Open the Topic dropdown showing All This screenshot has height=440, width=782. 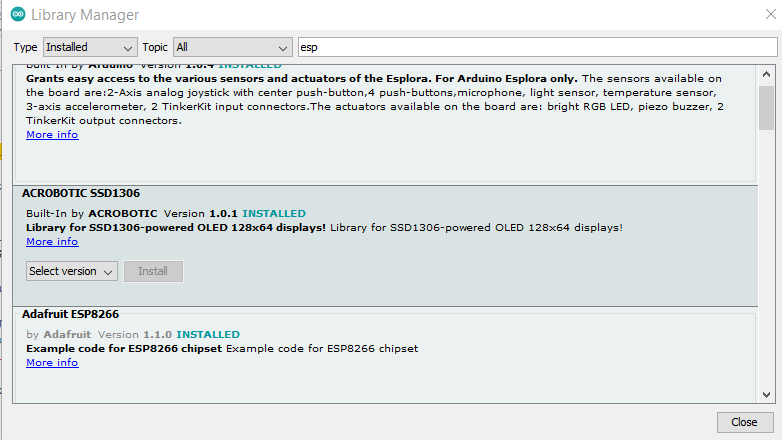[x=232, y=47]
